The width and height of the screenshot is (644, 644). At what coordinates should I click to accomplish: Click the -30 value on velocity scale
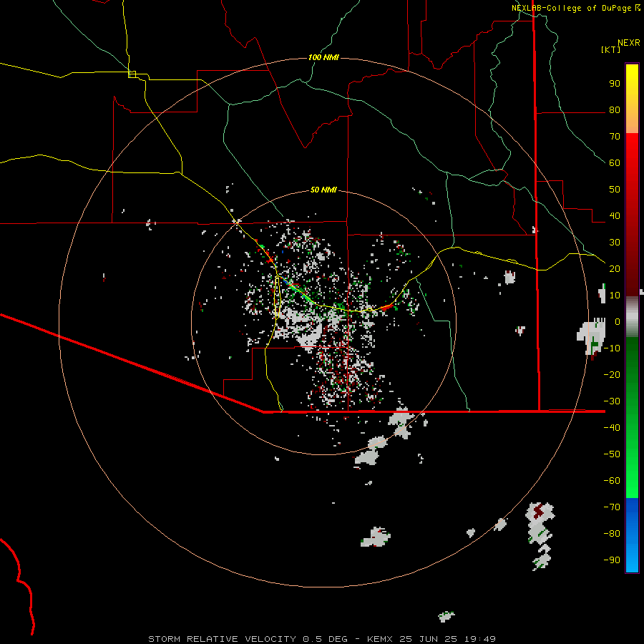(612, 401)
